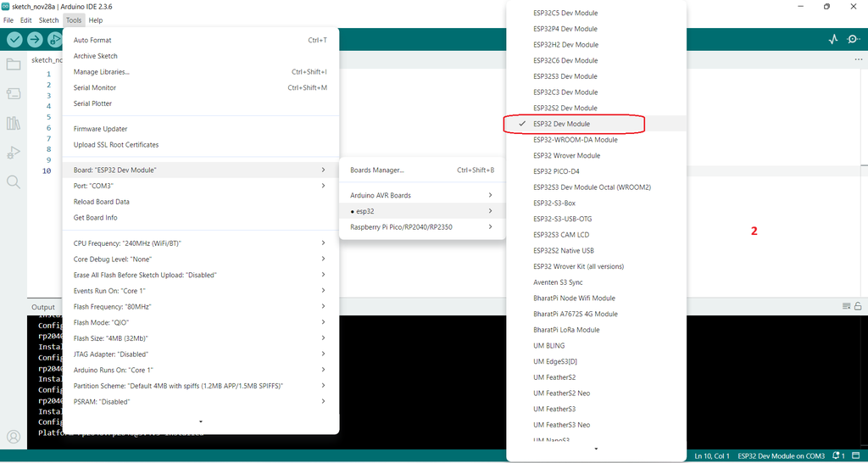Switch to the Output panel tab

click(43, 307)
